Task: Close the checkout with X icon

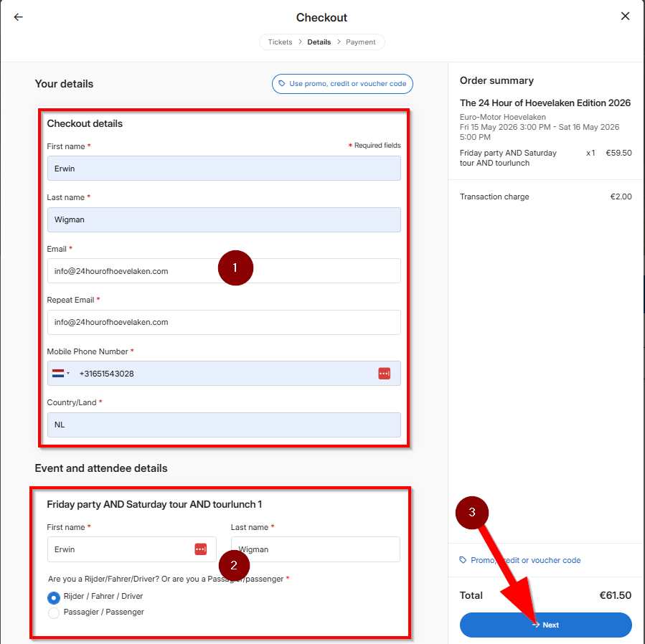Action: [625, 16]
